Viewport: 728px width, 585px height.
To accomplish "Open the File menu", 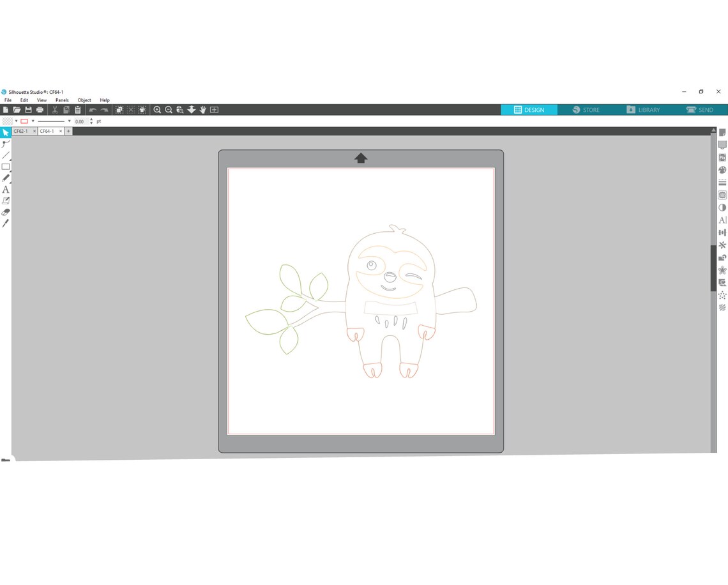I will click(8, 100).
